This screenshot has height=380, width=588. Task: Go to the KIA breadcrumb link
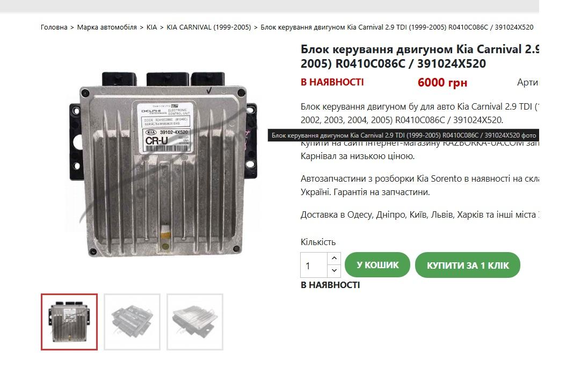[x=151, y=27]
